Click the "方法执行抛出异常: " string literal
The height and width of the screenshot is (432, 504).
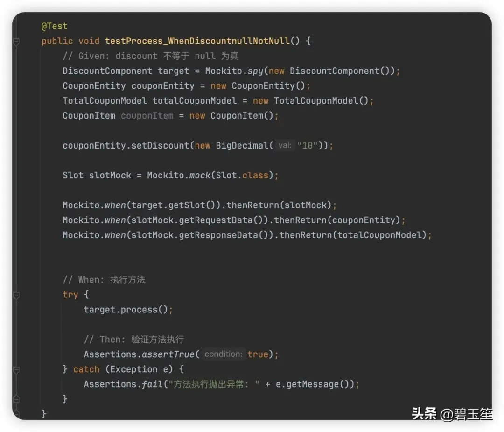pyautogui.click(x=214, y=384)
